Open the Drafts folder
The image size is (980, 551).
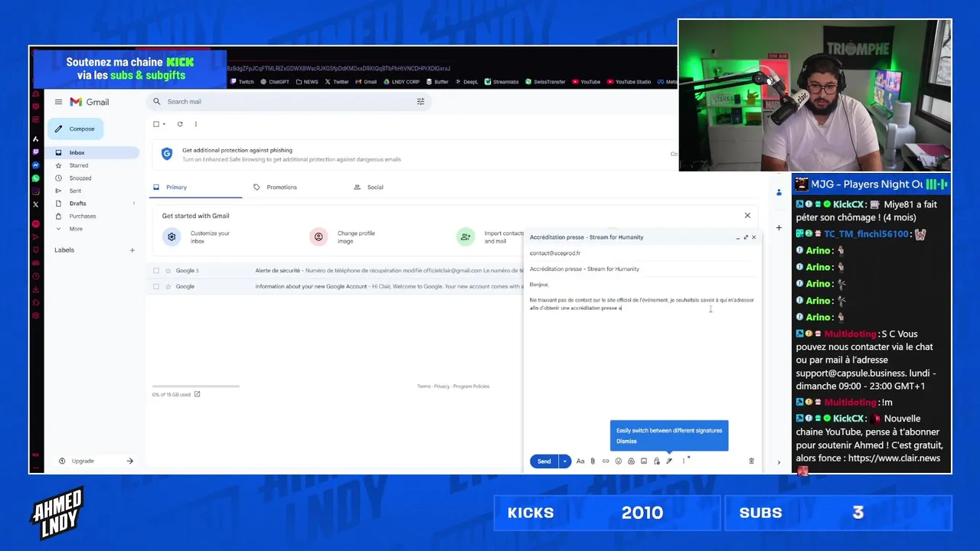click(x=92, y=204)
